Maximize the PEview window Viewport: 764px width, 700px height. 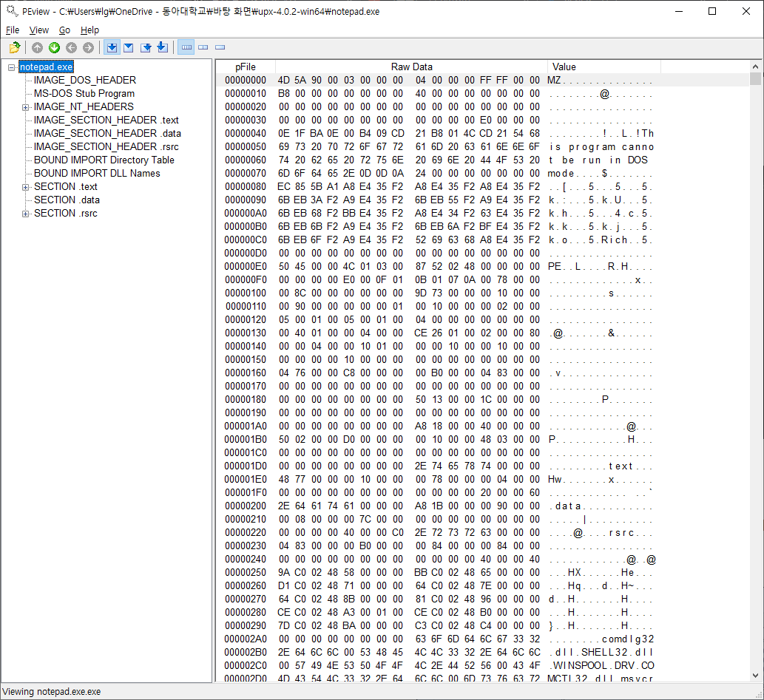point(712,11)
